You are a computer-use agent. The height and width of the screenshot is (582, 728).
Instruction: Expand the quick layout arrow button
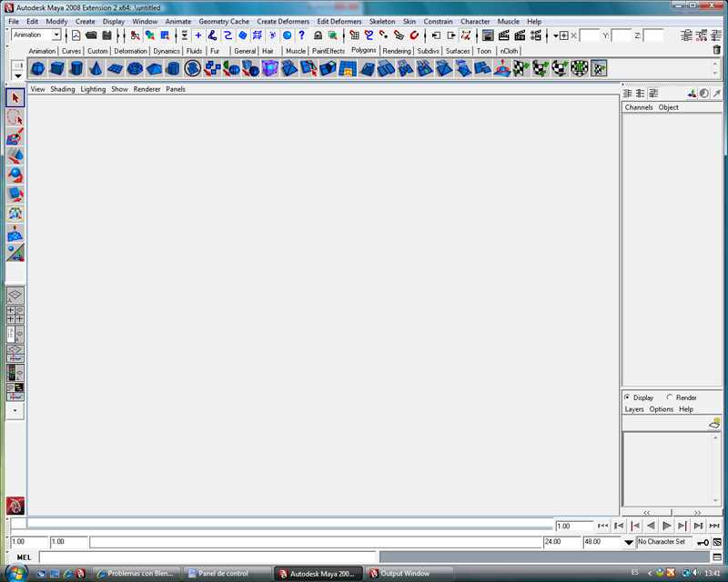15,411
